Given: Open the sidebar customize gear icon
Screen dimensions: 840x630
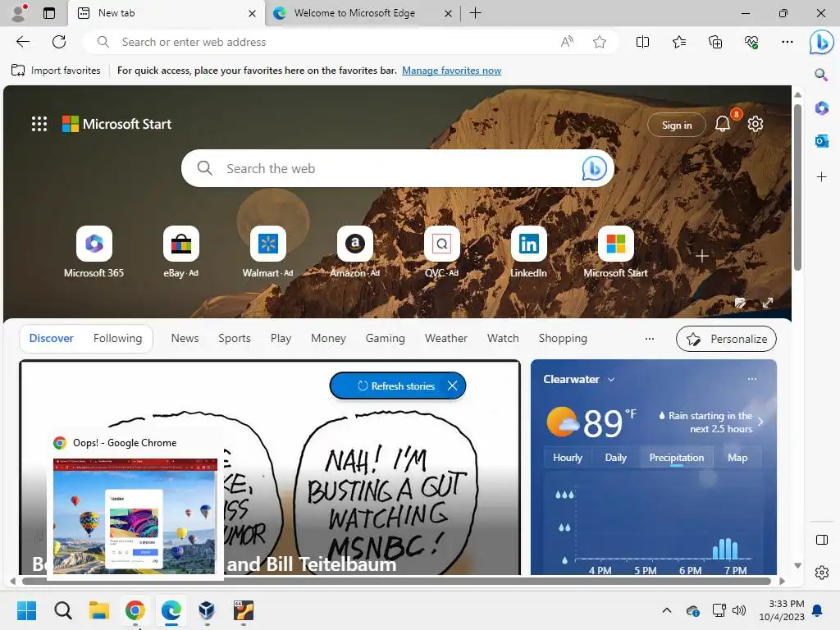Looking at the screenshot, I should click(x=821, y=573).
